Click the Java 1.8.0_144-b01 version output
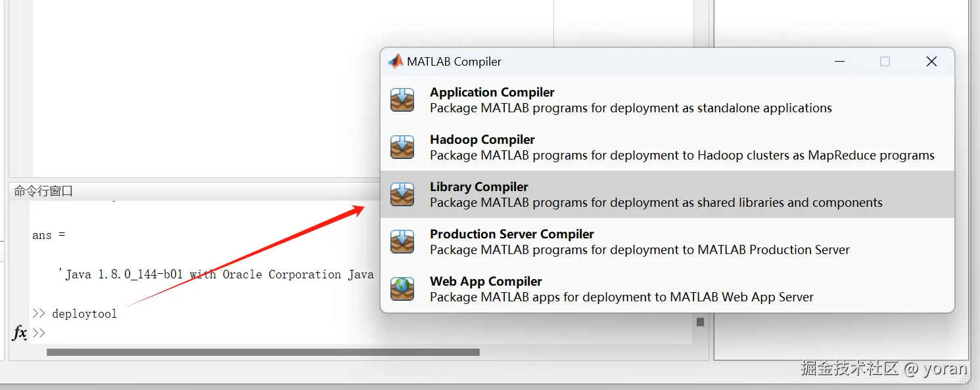 tap(216, 274)
